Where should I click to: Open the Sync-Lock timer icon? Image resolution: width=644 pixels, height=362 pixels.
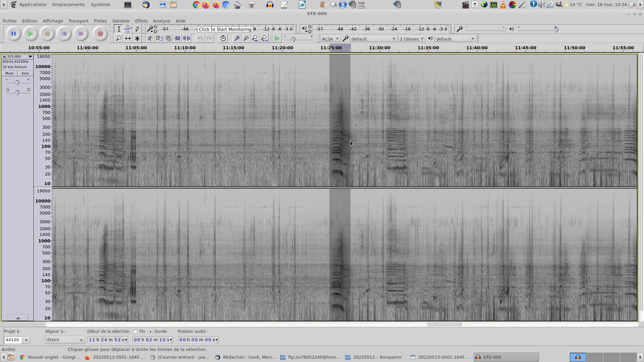223,39
